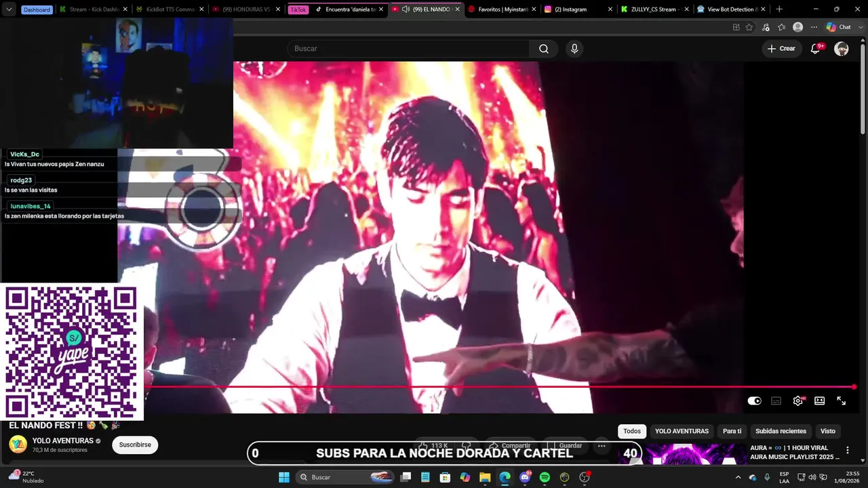Viewport: 868px width, 488px height.
Task: Click the video progress bar scrubber
Action: pos(854,387)
